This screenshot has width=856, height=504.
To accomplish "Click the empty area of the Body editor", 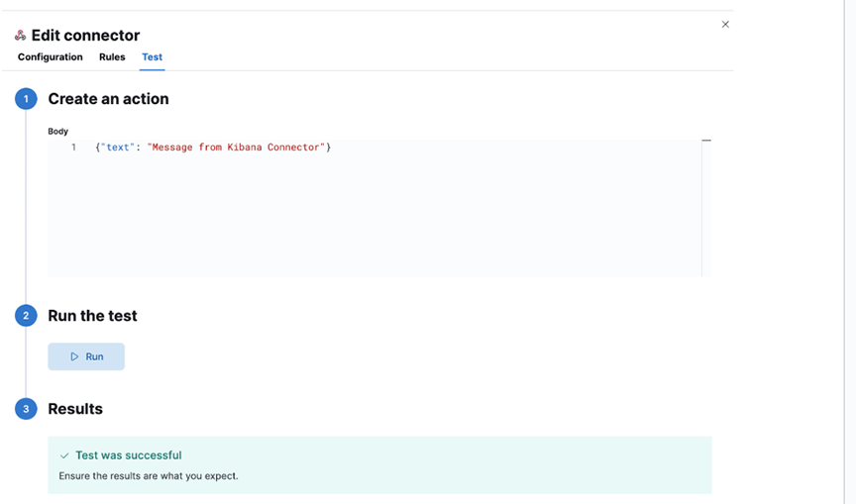I will (x=376, y=218).
